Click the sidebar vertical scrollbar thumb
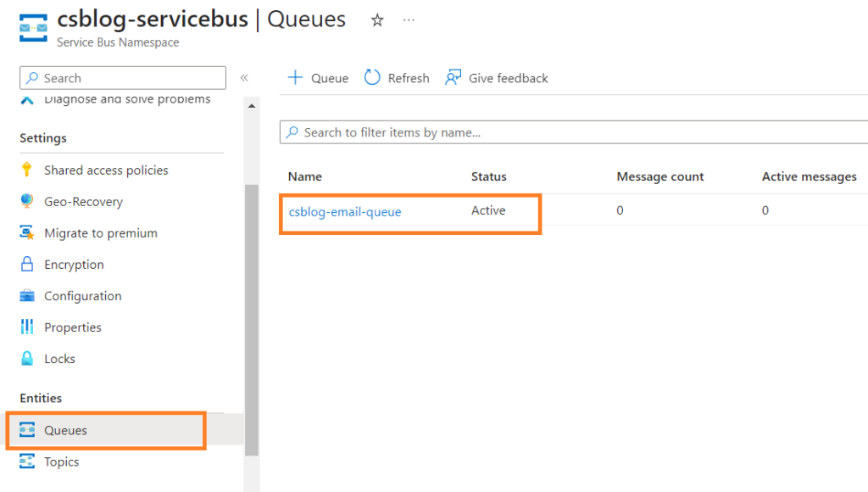Image resolution: width=868 pixels, height=492 pixels. (x=252, y=320)
